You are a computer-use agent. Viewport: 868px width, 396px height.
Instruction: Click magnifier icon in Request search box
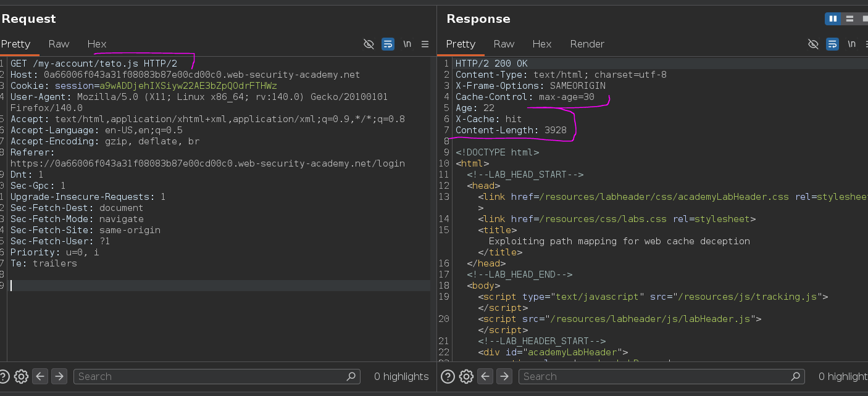click(x=351, y=376)
